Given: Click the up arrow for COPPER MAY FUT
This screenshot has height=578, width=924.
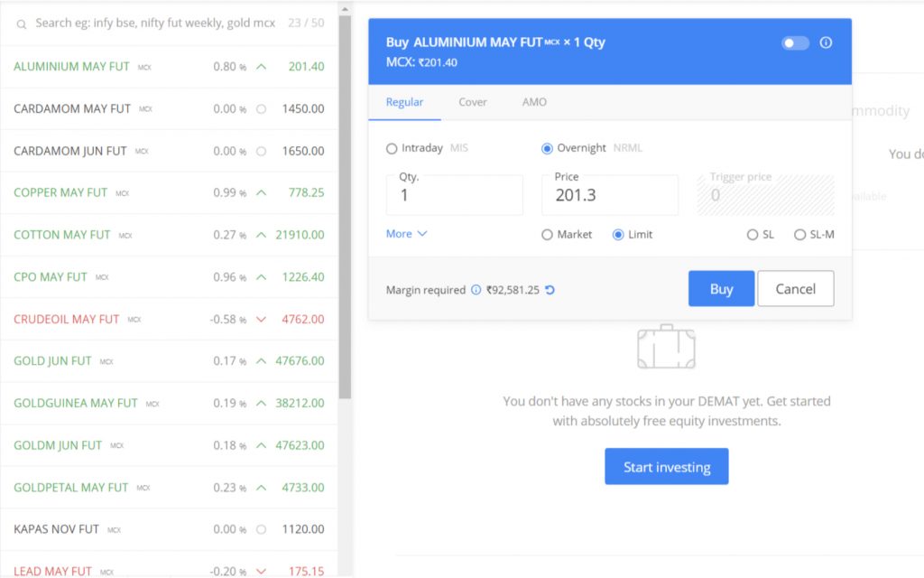Looking at the screenshot, I should click(x=261, y=193).
